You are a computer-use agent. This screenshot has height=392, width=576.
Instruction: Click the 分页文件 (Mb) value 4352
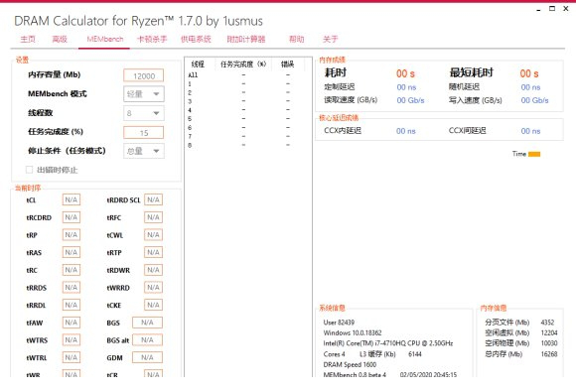coord(547,323)
